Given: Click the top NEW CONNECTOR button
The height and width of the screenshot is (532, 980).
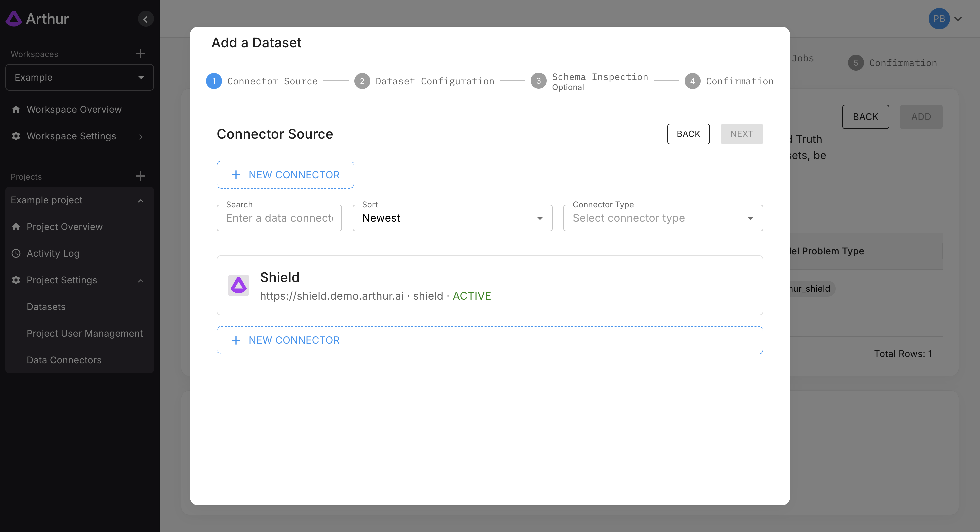Looking at the screenshot, I should (x=285, y=175).
